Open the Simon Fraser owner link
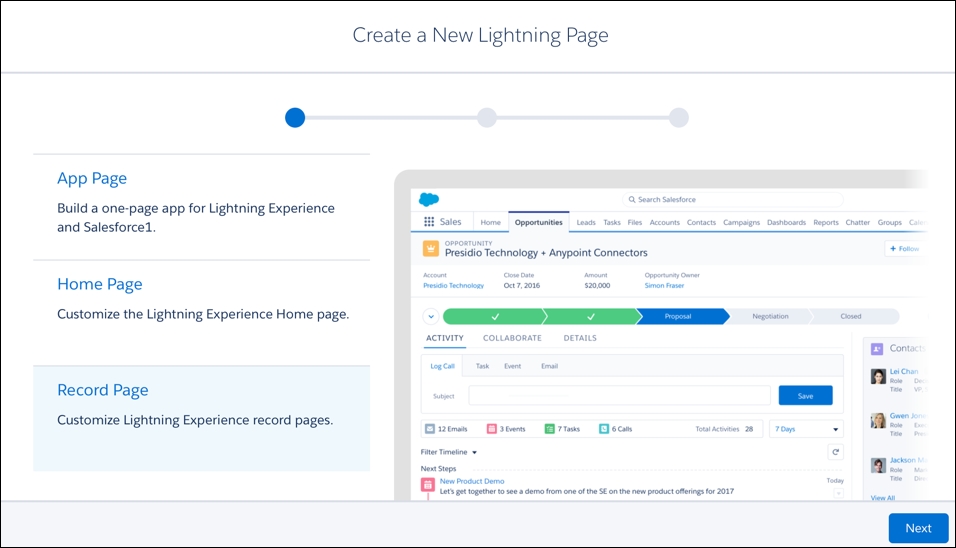The height and width of the screenshot is (548, 956). pyautogui.click(x=664, y=285)
